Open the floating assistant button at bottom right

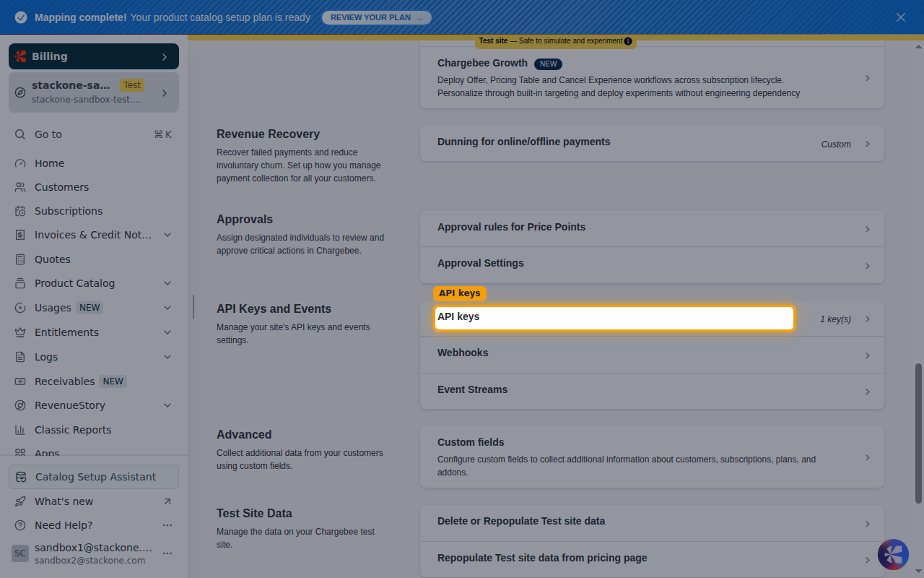(893, 554)
